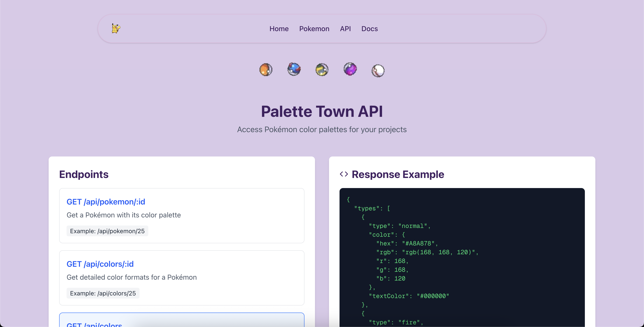Click the Response Example heading

398,174
